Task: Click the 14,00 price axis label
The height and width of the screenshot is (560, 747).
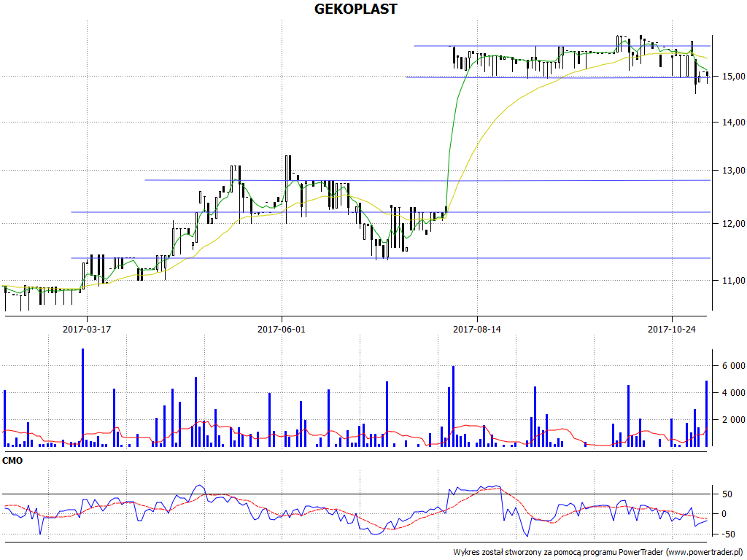Action: tap(733, 122)
